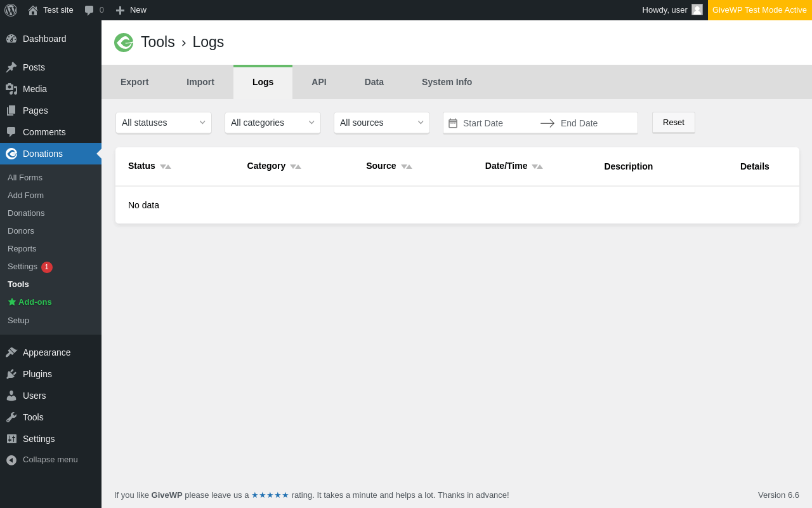Open the comments bubble icon in admin bar
This screenshot has height=508, width=812.
tap(89, 10)
